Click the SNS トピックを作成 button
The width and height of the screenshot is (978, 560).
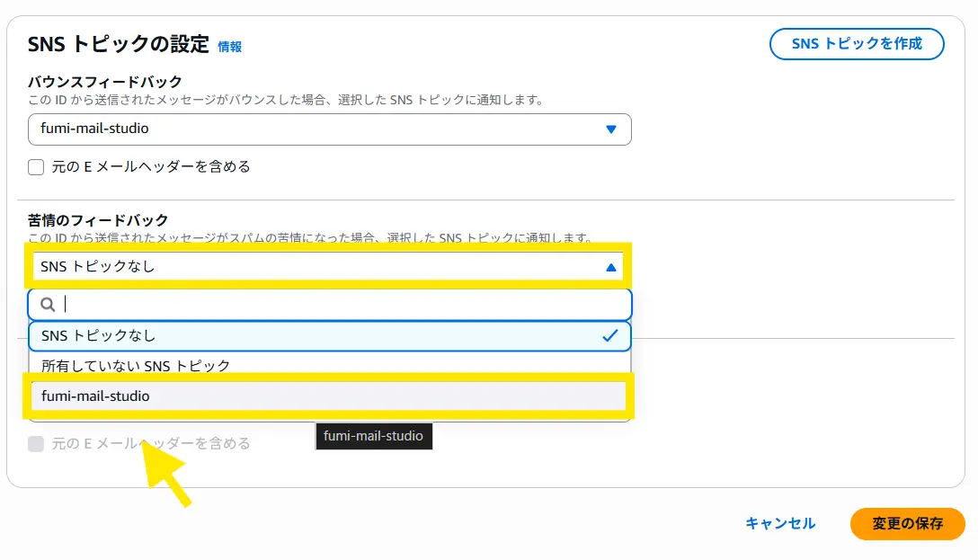pyautogui.click(x=856, y=44)
